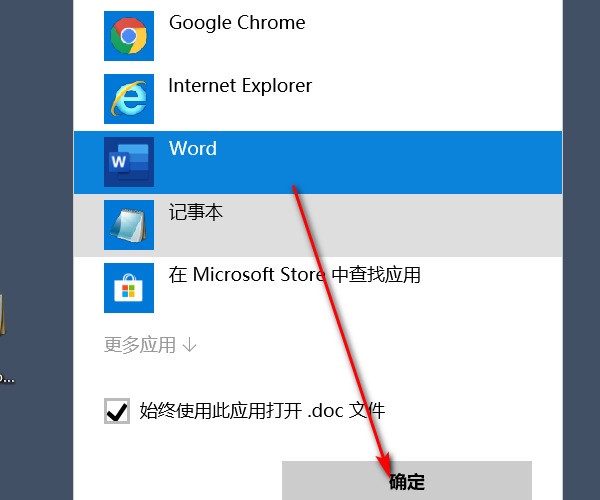The width and height of the screenshot is (600, 500).
Task: Select the Google Chrome app icon
Action: 129,36
